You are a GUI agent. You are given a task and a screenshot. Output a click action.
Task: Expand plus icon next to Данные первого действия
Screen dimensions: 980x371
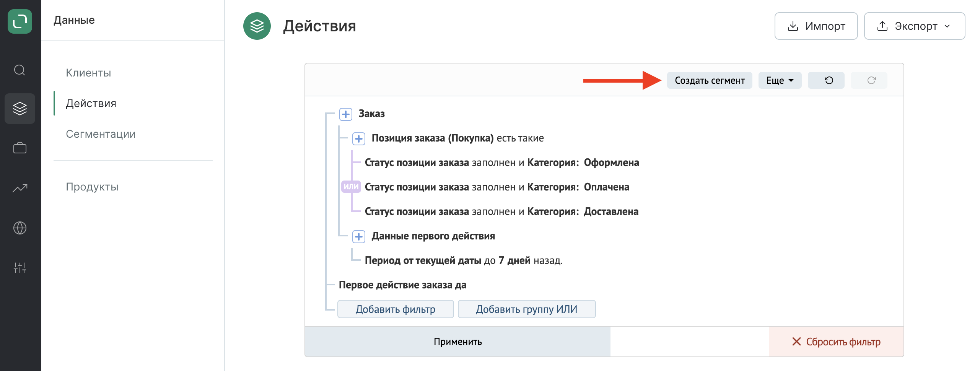(x=359, y=236)
